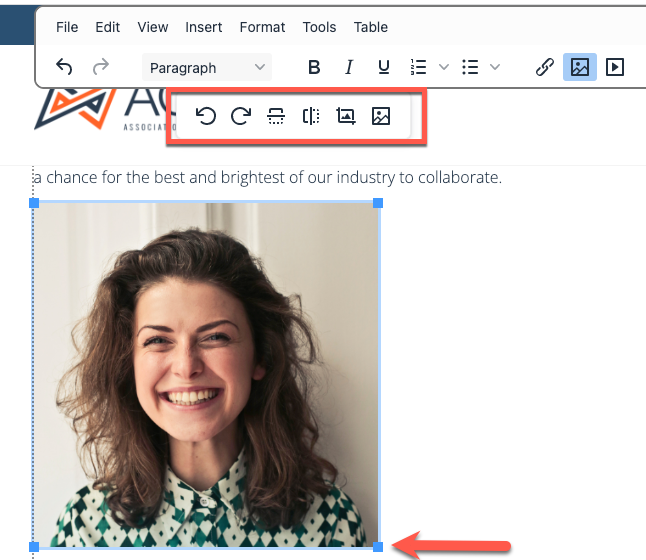Open the Insert menu

pyautogui.click(x=204, y=27)
